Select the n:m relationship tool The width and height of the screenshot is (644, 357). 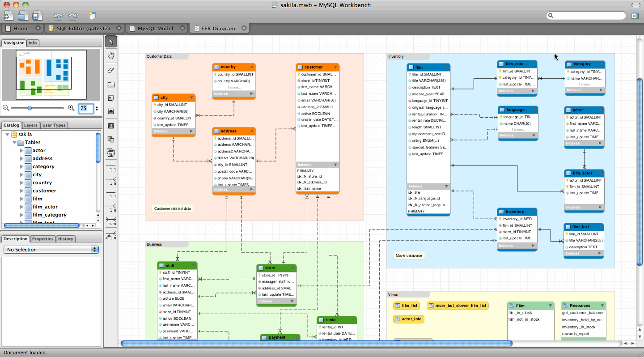111,221
